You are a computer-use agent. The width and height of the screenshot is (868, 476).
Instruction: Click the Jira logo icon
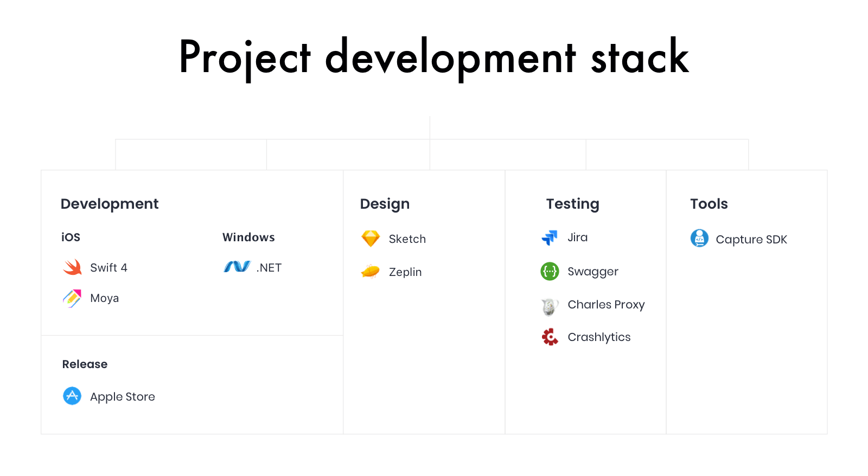point(550,237)
